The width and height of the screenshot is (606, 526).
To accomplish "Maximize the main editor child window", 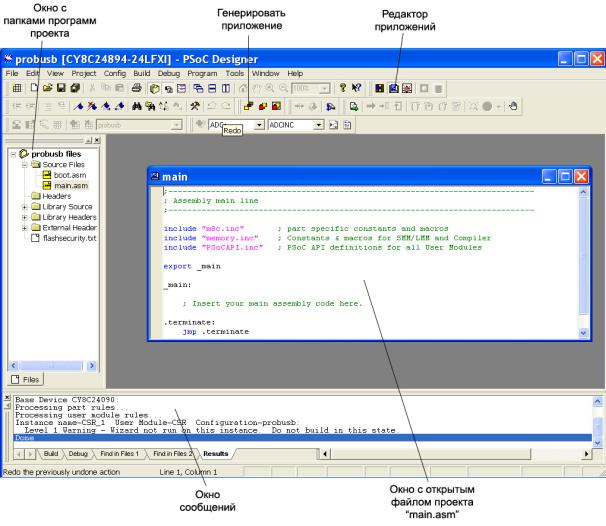I will click(x=565, y=177).
